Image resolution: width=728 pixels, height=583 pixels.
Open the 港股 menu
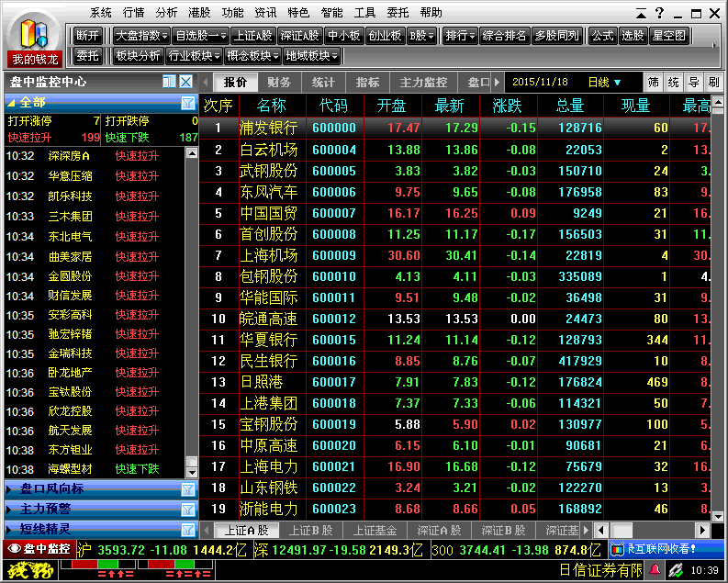[x=199, y=13]
